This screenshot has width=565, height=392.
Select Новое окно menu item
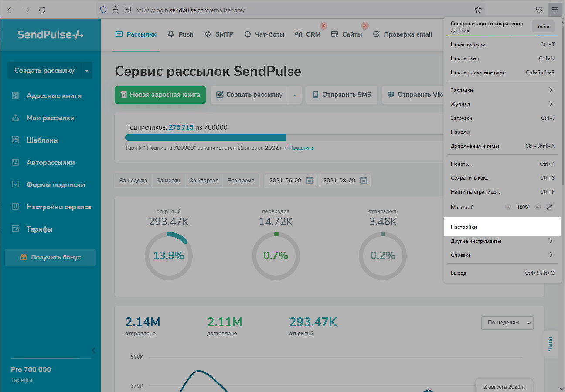pyautogui.click(x=502, y=58)
